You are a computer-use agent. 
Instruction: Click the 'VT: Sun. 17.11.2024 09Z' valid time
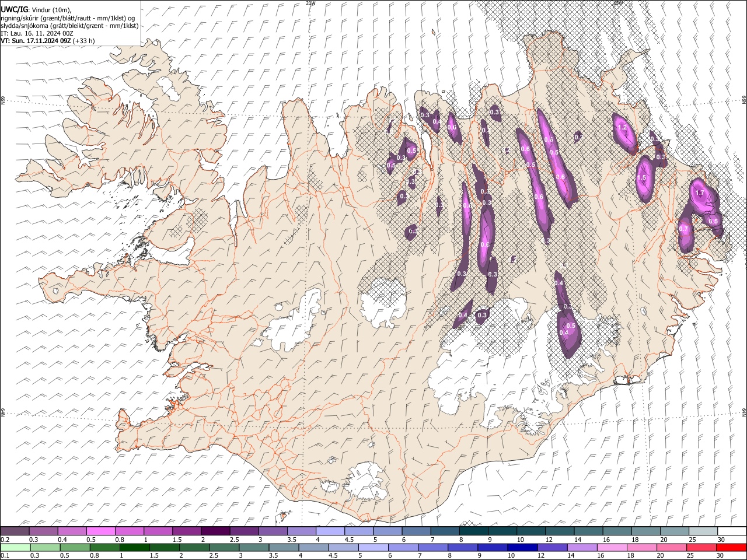36,41
